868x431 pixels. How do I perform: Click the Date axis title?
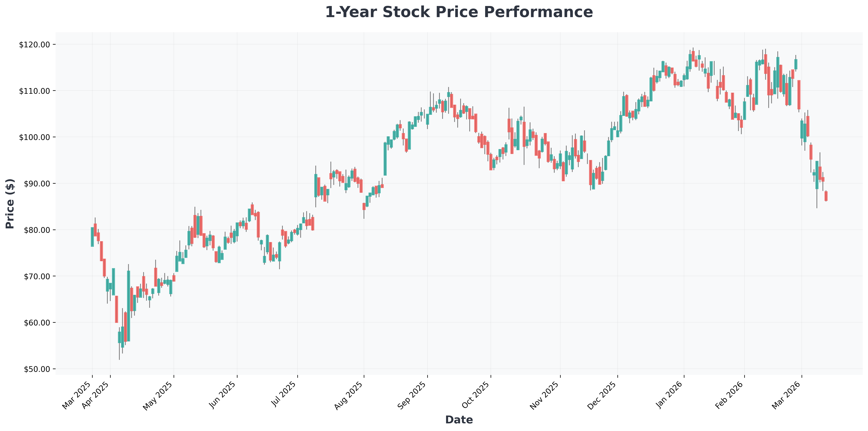(x=459, y=420)
